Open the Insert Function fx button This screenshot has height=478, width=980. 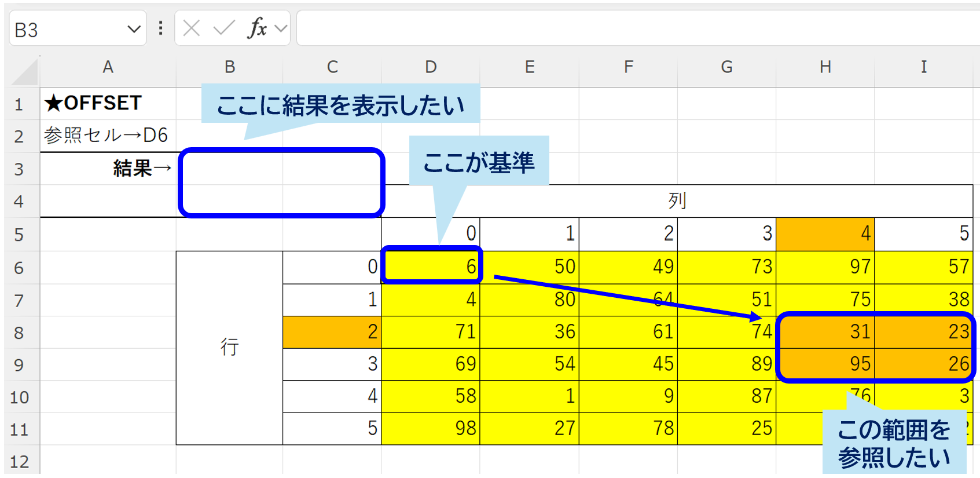tap(256, 28)
